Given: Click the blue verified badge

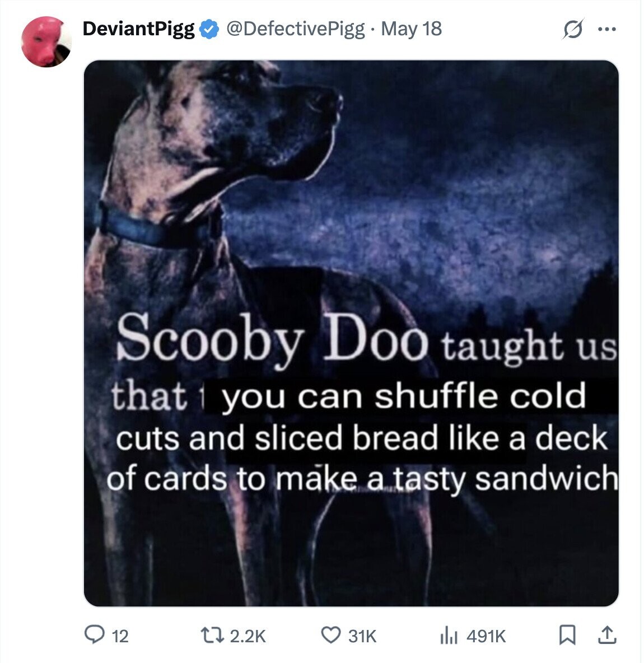Looking at the screenshot, I should 208,29.
